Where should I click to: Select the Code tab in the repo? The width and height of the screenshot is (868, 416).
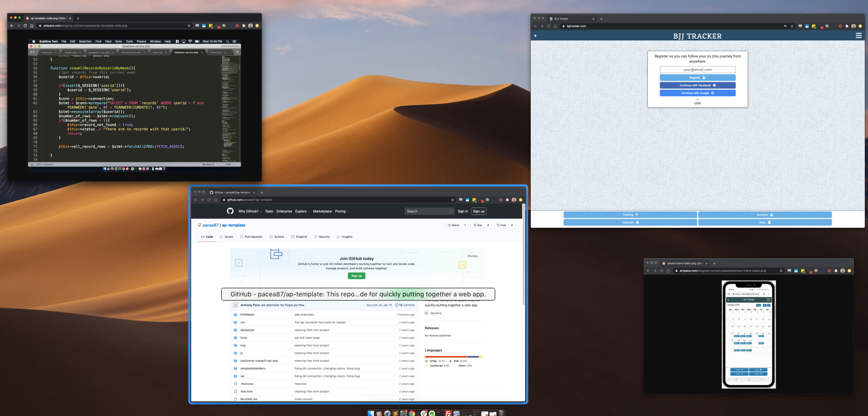tap(207, 237)
